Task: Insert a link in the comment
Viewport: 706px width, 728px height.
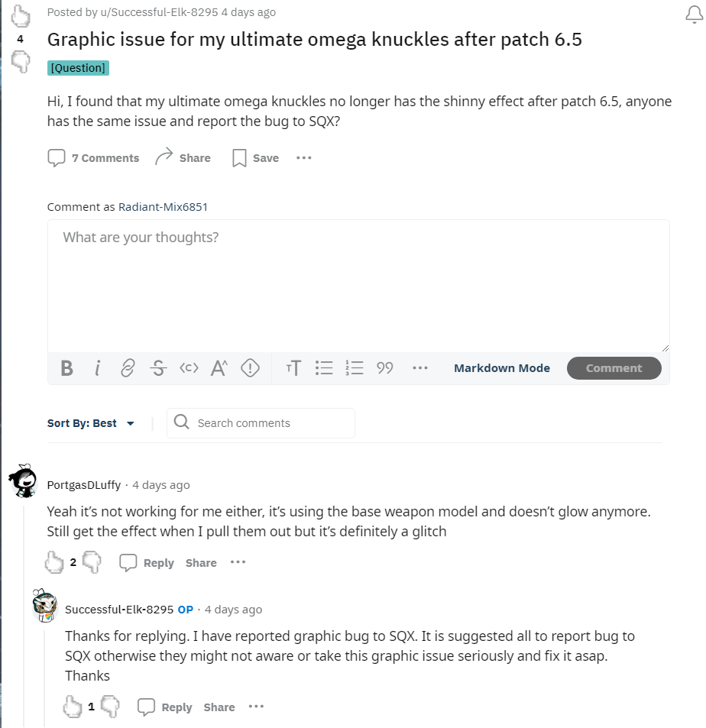Action: tap(128, 368)
